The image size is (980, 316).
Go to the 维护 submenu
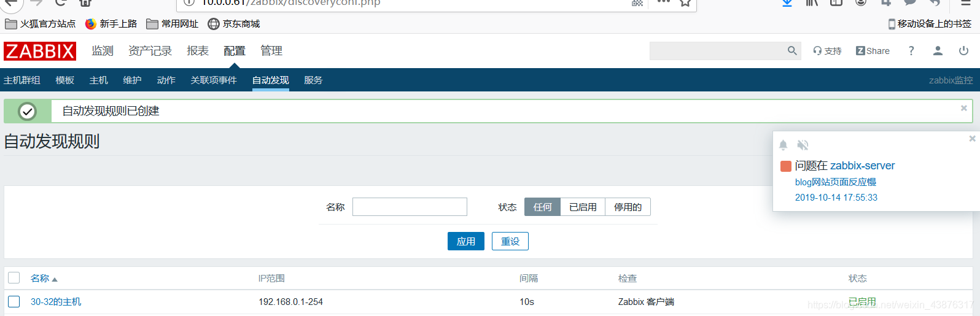[132, 80]
